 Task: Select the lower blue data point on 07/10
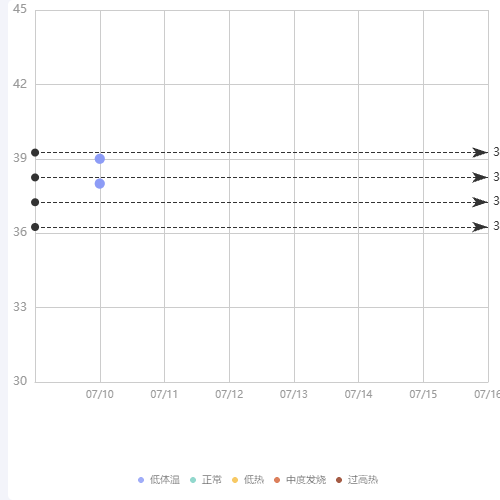[x=100, y=184]
